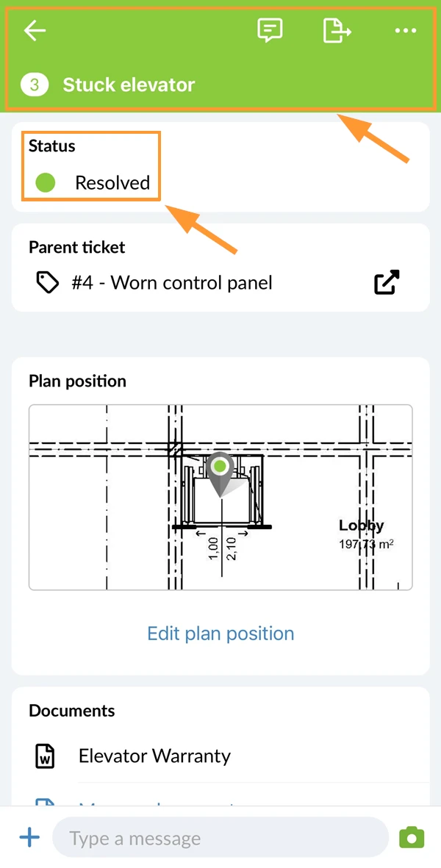This screenshot has width=441, height=868.
Task: Open the three-dot more options menu
Action: [406, 30]
